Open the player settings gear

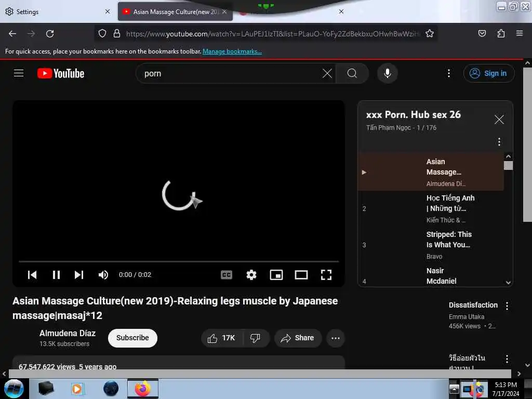click(x=251, y=274)
